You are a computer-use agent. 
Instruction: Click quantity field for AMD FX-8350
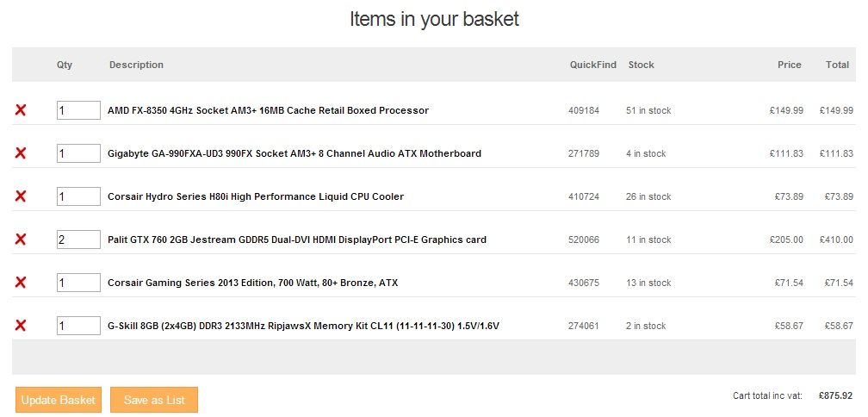point(78,110)
